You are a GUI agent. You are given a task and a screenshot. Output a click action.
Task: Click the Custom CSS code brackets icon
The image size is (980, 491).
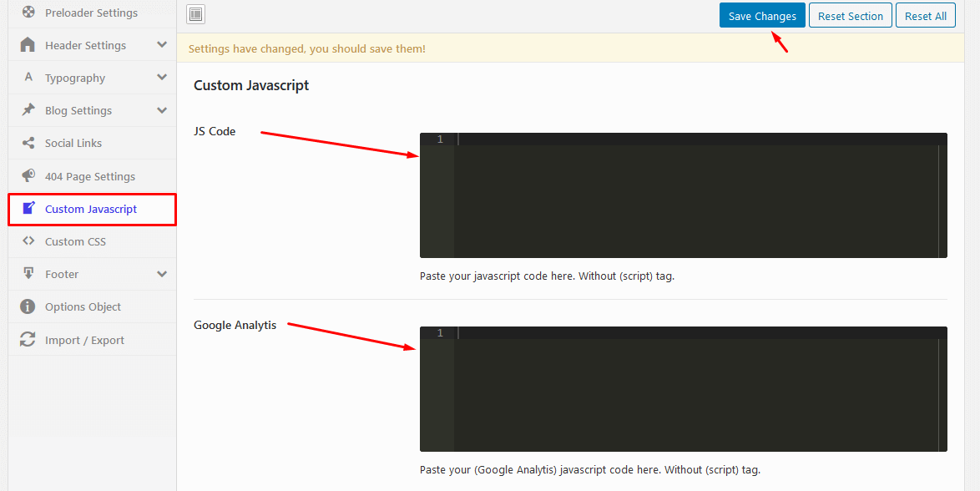(x=28, y=241)
